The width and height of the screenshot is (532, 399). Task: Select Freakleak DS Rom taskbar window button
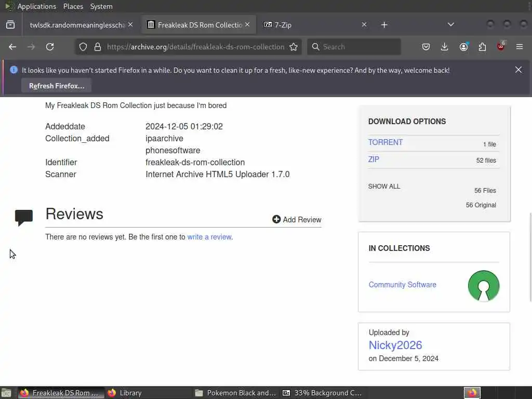(x=61, y=393)
